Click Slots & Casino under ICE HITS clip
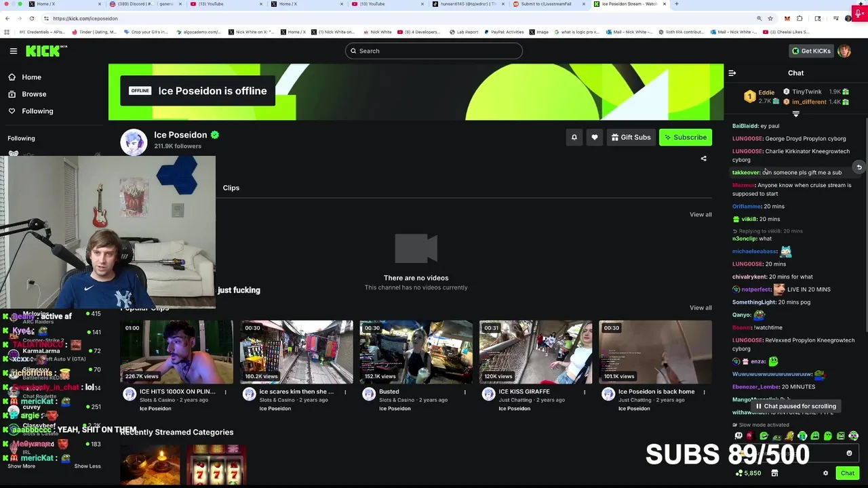 tap(159, 400)
